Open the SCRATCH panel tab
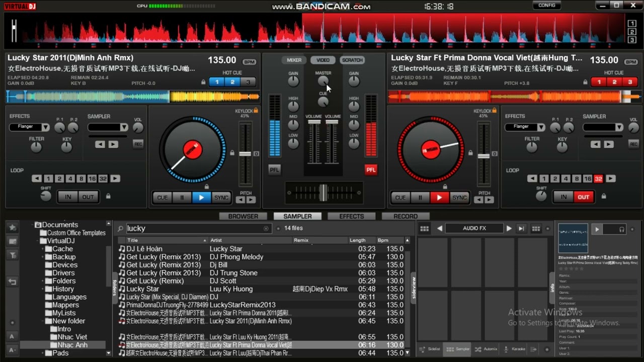 click(x=352, y=60)
